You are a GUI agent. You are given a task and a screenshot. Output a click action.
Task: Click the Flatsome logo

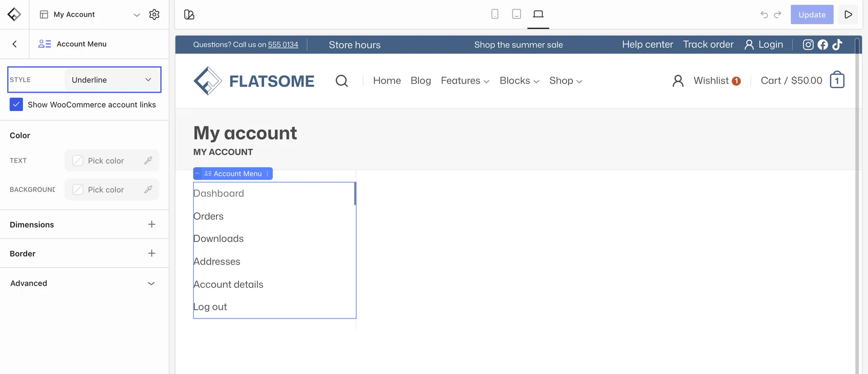point(254,81)
